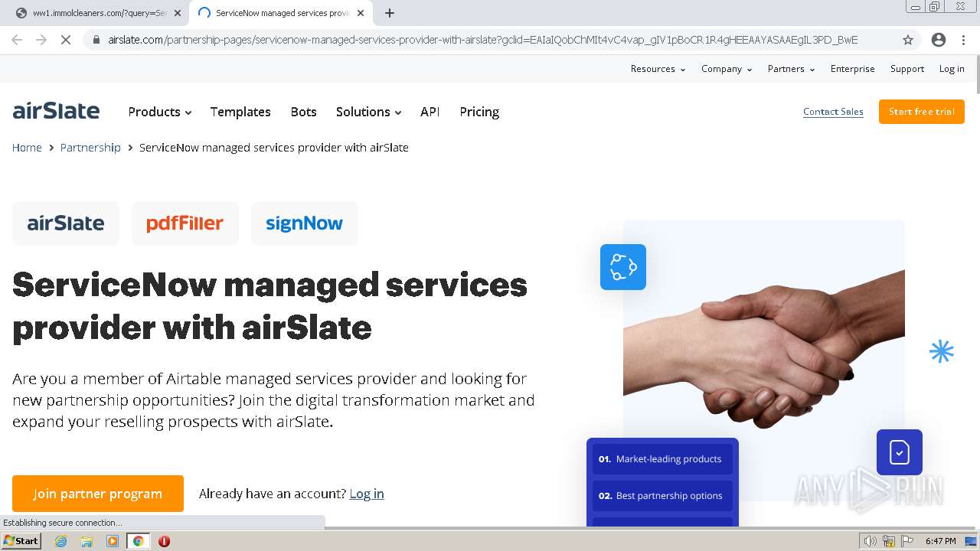Open the Chrome three-dot menu
The width and height of the screenshot is (980, 551).
(965, 40)
